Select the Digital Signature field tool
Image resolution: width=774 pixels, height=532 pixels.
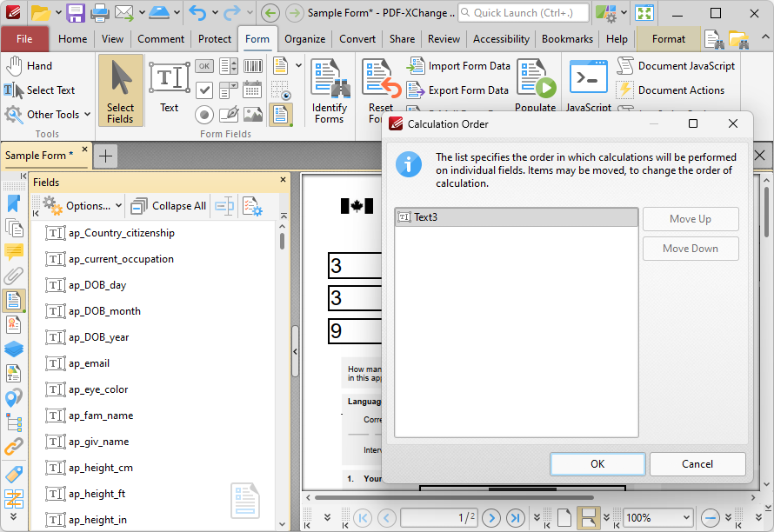[229, 115]
